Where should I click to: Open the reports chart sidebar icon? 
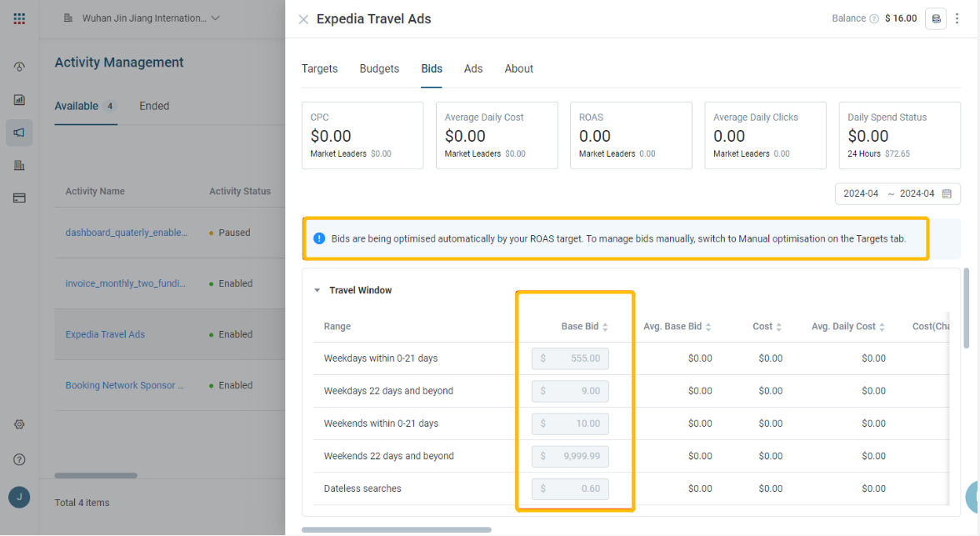(19, 99)
